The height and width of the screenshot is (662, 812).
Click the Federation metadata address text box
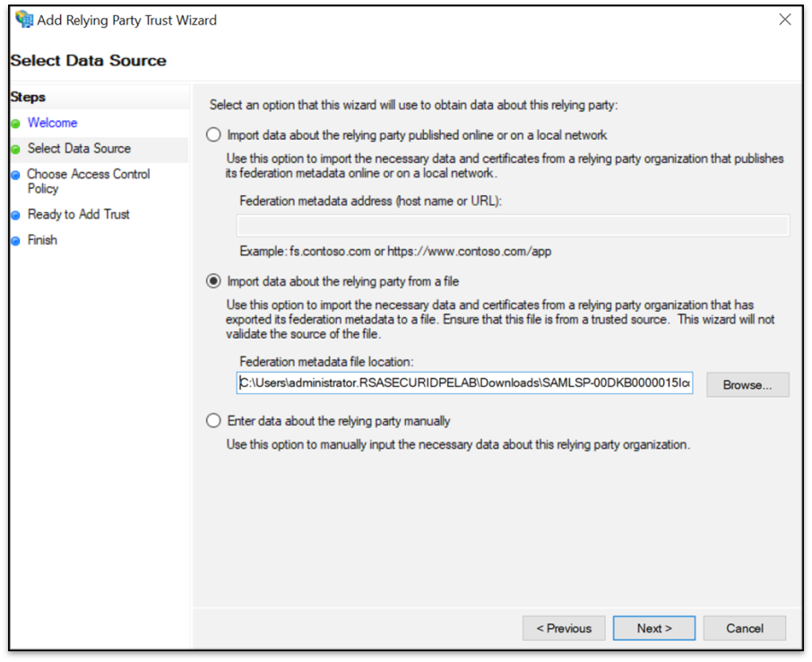[x=513, y=226]
